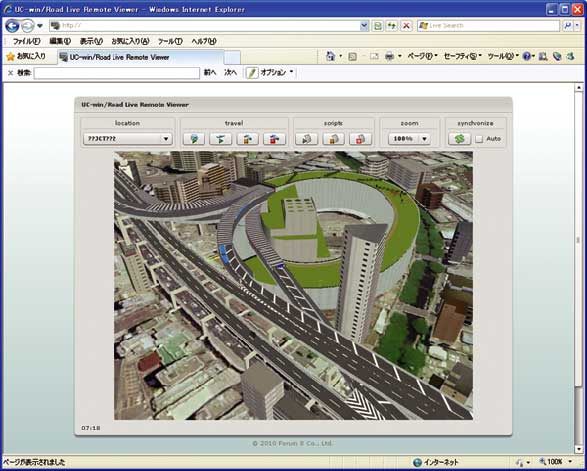The height and width of the screenshot is (471, 587).
Task: Click the green synchronize button
Action: 459,139
